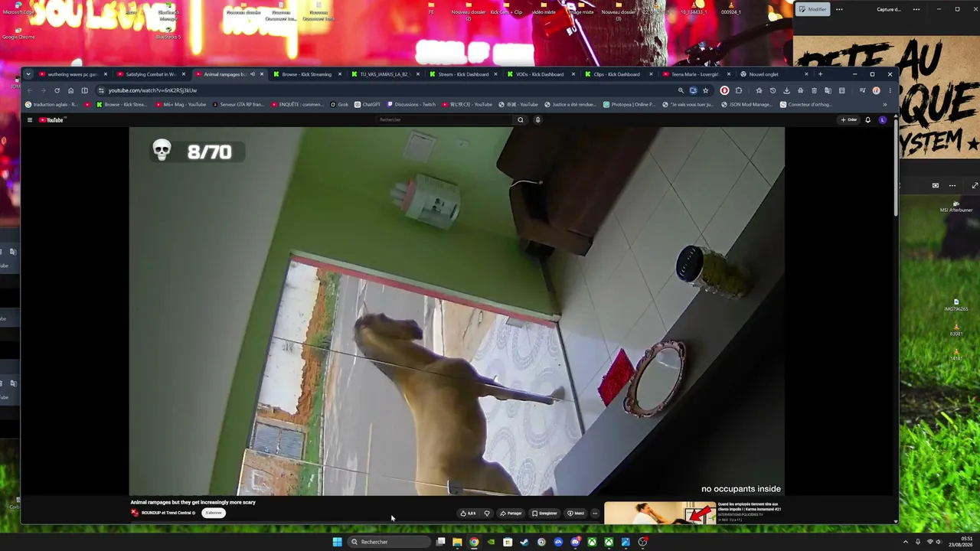Open File Explorer from the taskbar

457,542
